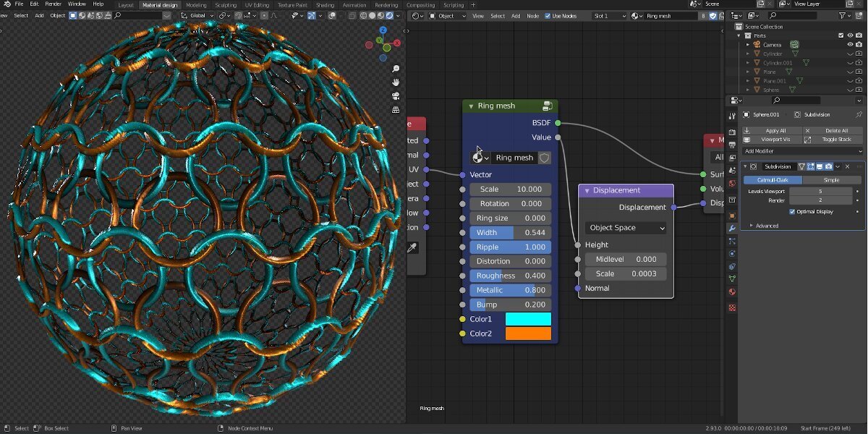Click the fake user shield icon in Ring mesh node
The width and height of the screenshot is (868, 434).
coord(544,158)
